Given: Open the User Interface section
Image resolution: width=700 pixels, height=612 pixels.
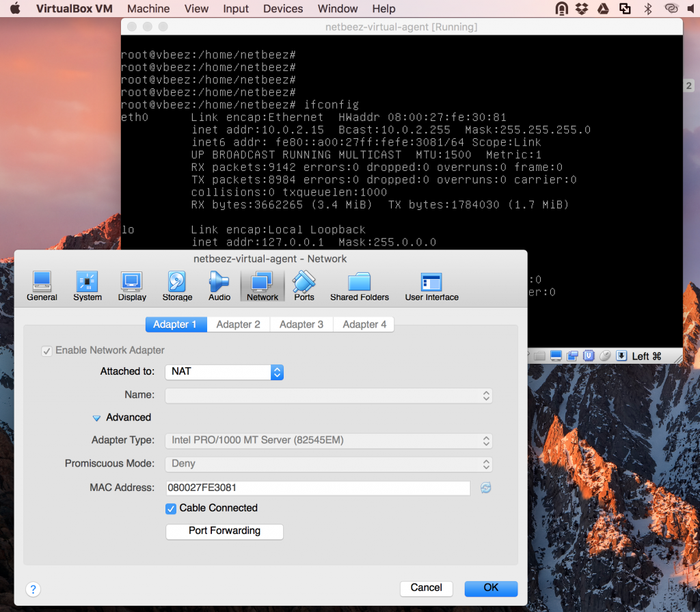Looking at the screenshot, I should click(x=432, y=286).
